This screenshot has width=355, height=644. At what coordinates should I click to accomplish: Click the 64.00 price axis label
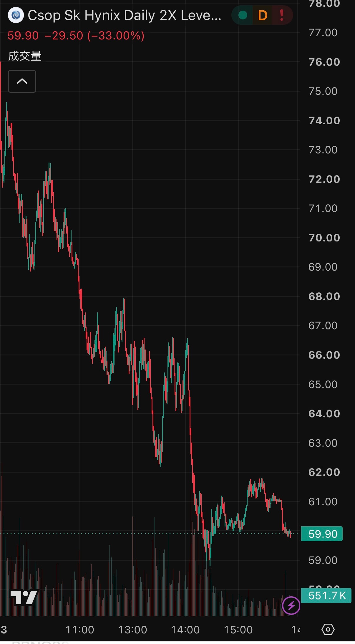point(324,413)
